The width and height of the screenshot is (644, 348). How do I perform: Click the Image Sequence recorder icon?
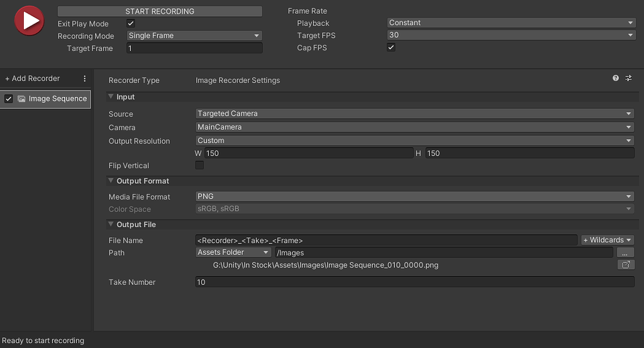[x=21, y=99]
